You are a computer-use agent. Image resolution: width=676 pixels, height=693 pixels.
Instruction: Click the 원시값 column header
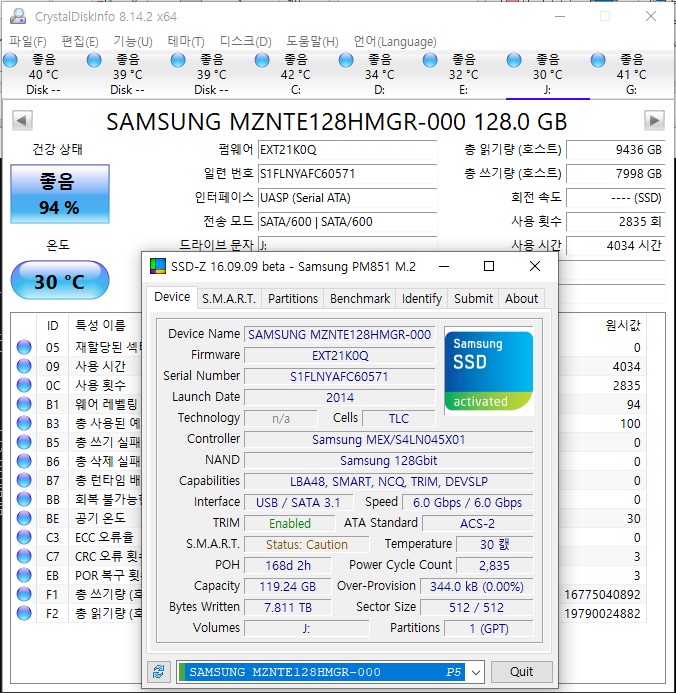(623, 325)
